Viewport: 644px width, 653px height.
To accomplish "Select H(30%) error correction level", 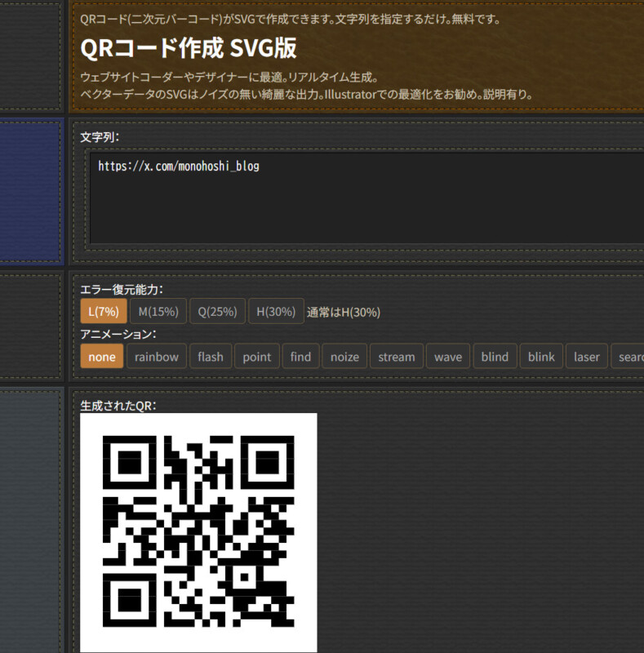I will coord(276,311).
